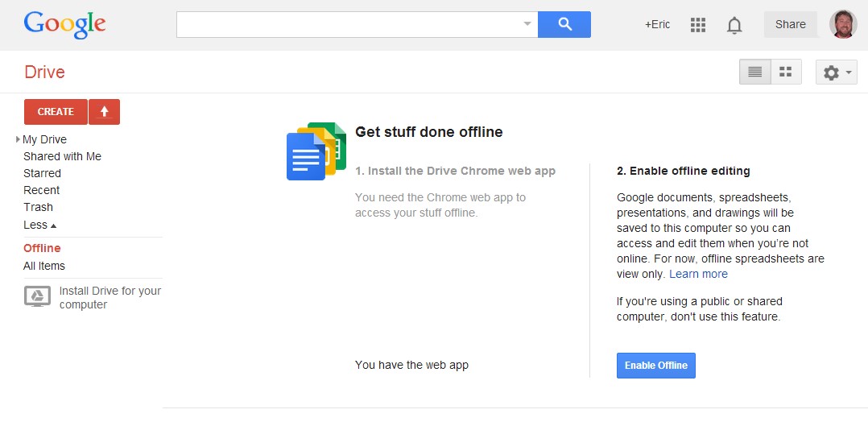868x426 pixels.
Task: Switch to list view
Action: (755, 72)
